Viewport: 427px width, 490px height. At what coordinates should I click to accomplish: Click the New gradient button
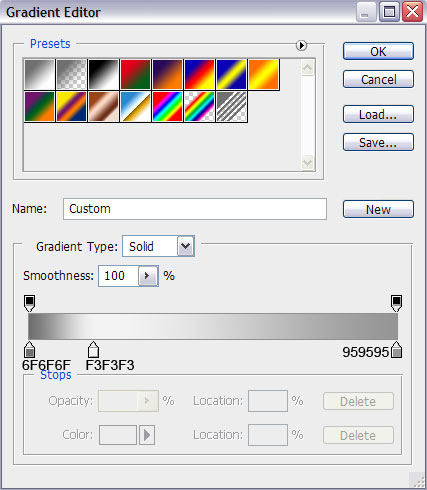pyautogui.click(x=378, y=209)
